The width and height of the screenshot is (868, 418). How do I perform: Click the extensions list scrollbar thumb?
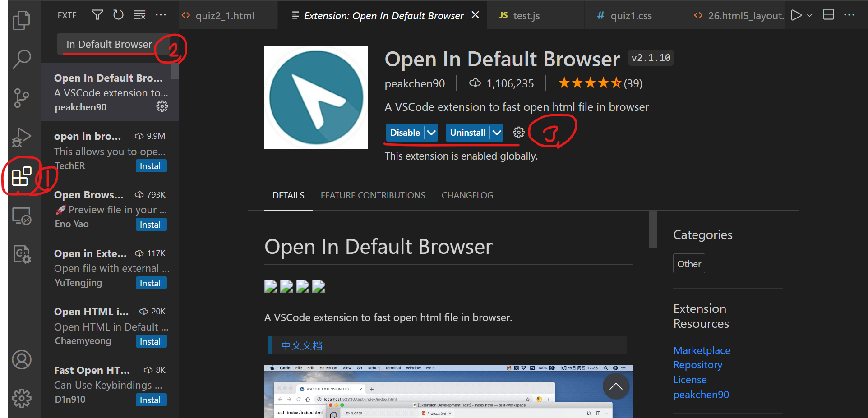(x=175, y=71)
